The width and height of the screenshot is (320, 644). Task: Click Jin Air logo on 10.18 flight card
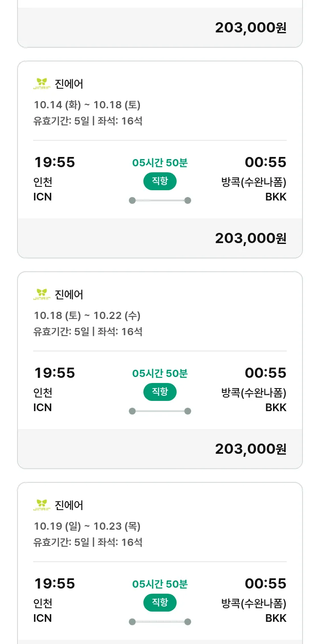(x=41, y=294)
